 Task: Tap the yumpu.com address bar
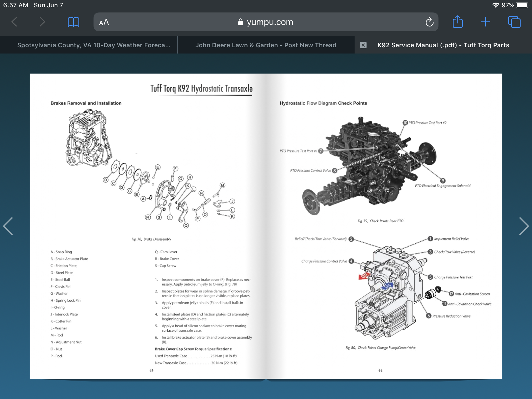click(x=270, y=22)
